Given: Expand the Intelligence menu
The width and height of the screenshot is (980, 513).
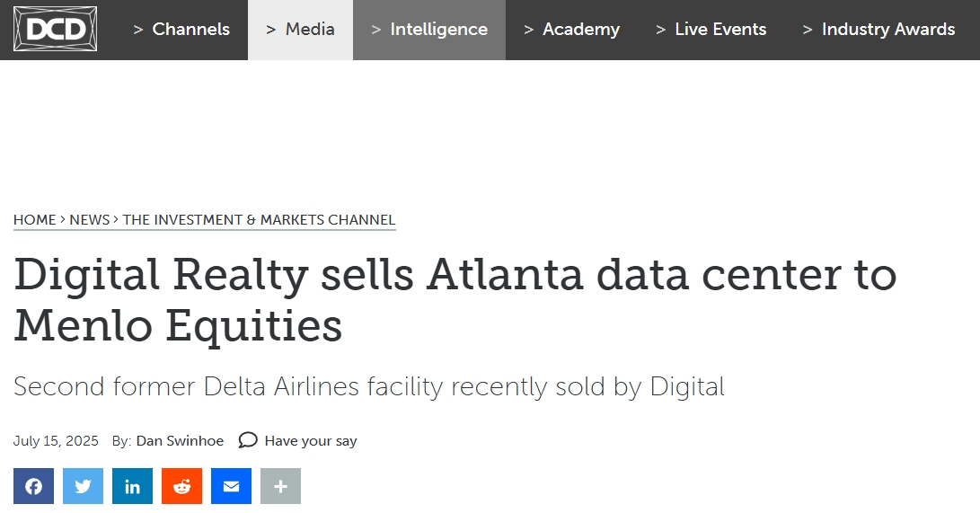Looking at the screenshot, I should click(x=429, y=30).
